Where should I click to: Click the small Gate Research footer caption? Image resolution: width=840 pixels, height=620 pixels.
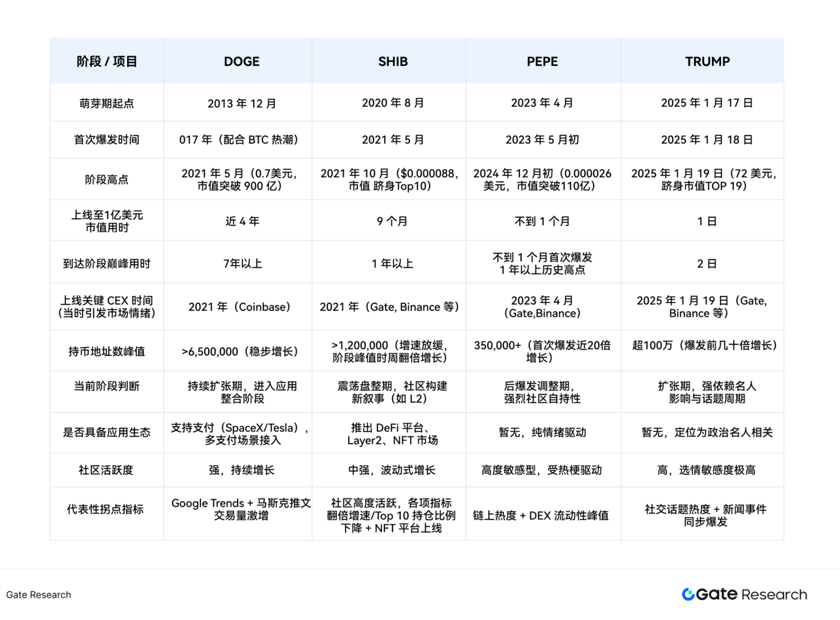click(39, 594)
